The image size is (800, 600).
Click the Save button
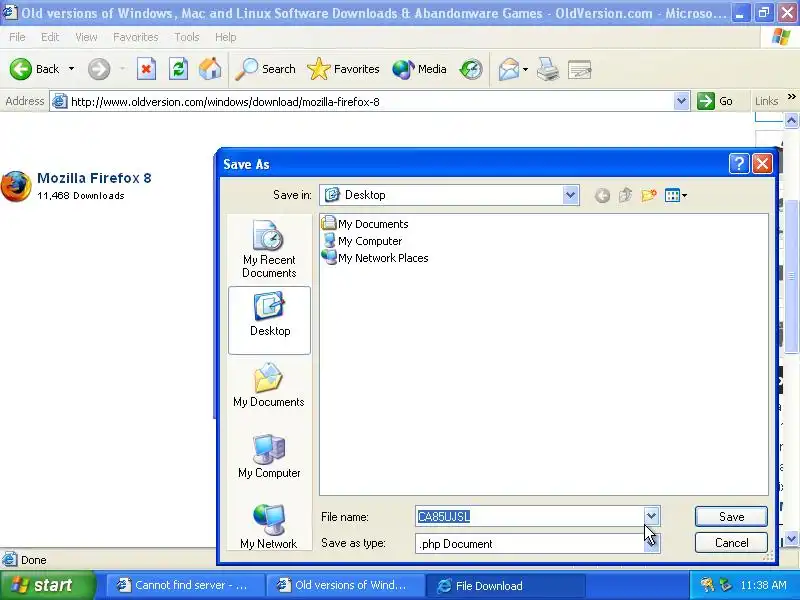731,516
